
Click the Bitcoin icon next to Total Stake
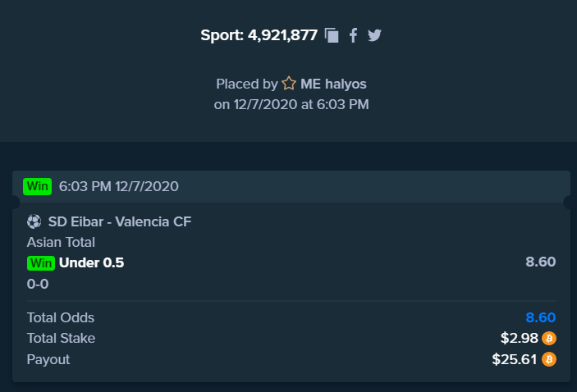pyautogui.click(x=549, y=339)
